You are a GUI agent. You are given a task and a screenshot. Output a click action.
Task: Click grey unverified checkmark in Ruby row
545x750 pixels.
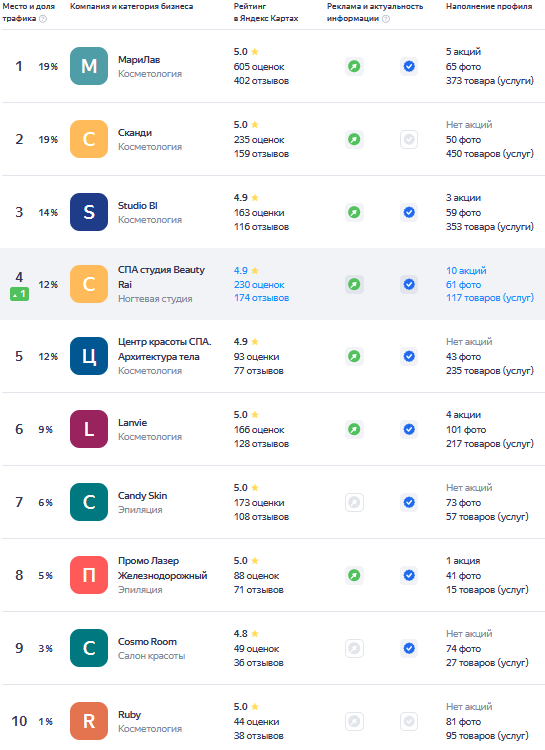[409, 721]
